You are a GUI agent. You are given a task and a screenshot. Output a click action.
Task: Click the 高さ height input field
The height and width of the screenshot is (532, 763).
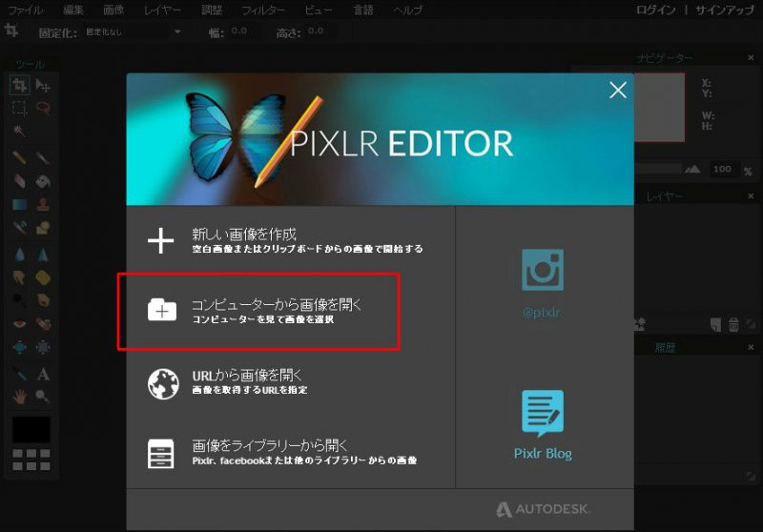click(323, 31)
